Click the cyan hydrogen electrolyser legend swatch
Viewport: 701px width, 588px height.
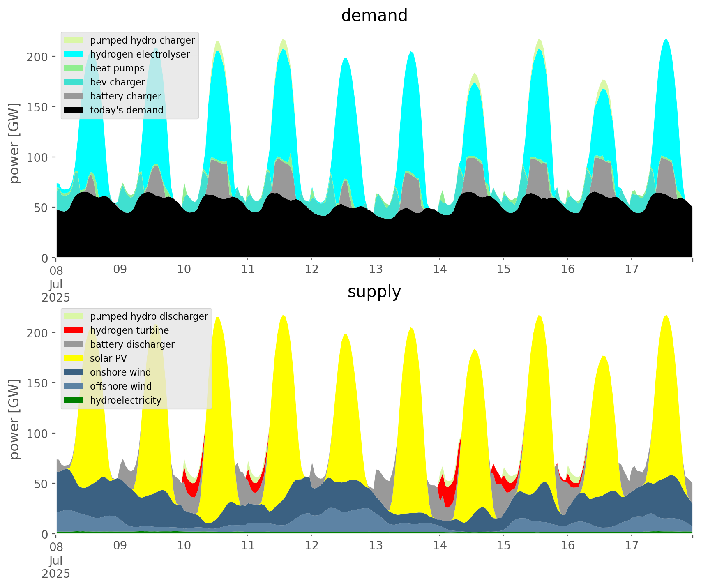point(74,54)
